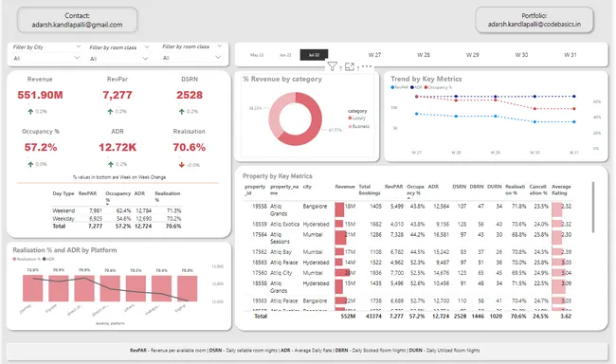Click the city column header in property table

click(x=307, y=187)
